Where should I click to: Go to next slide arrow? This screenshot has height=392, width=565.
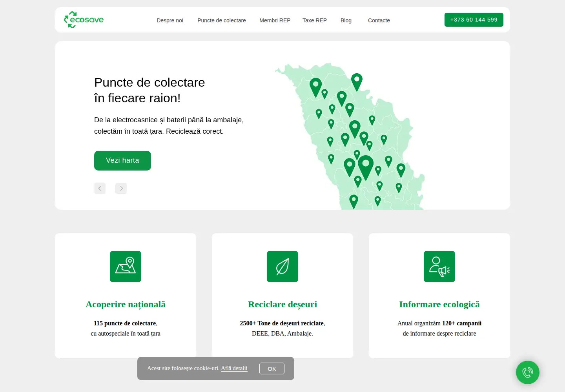121,188
